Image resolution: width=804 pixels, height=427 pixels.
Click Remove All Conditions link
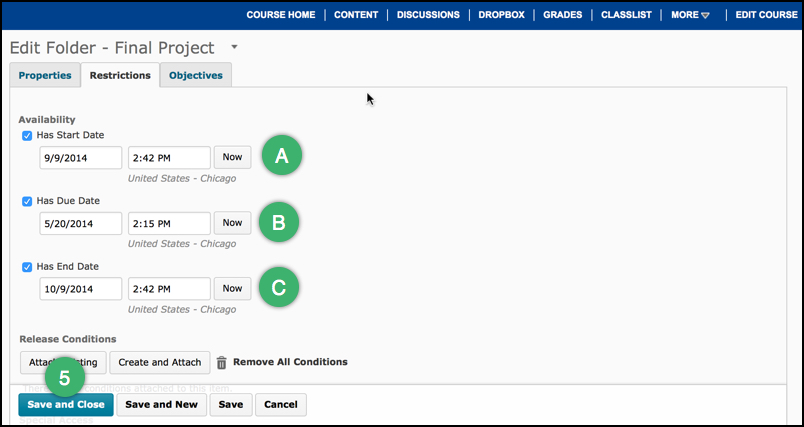tap(290, 362)
